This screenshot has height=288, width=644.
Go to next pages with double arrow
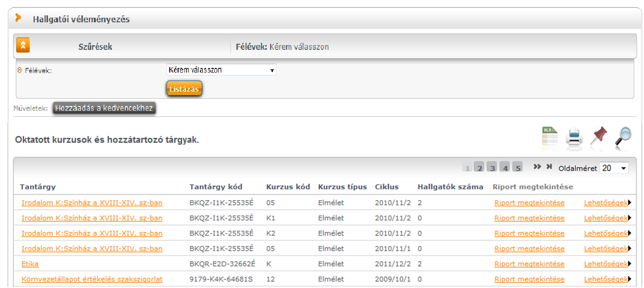[537, 167]
